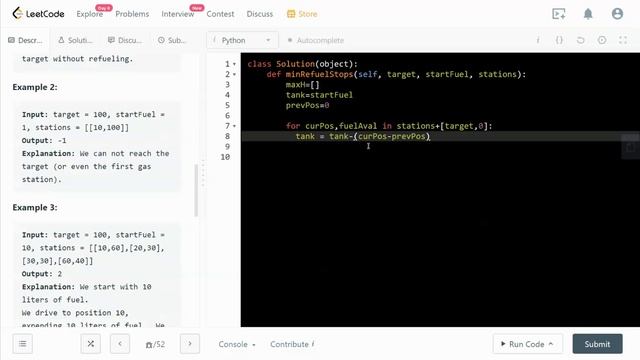Collapse code fold at line 7

pos(234,126)
